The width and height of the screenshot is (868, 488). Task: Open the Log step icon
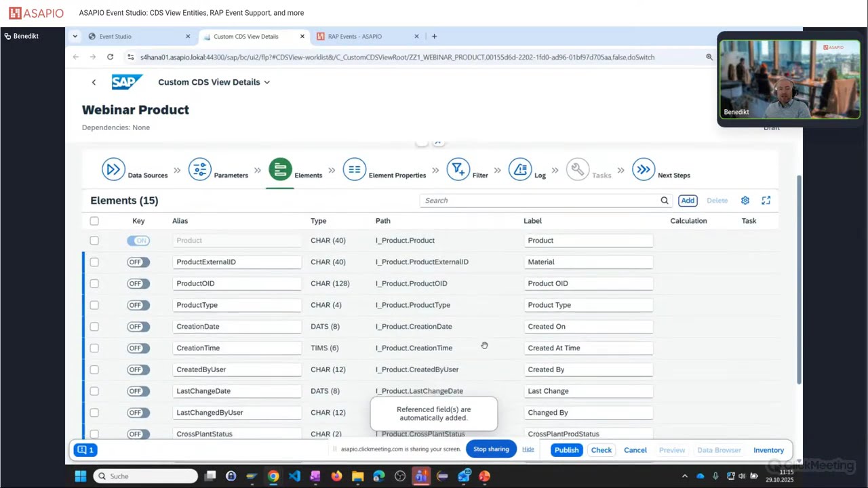click(x=520, y=169)
